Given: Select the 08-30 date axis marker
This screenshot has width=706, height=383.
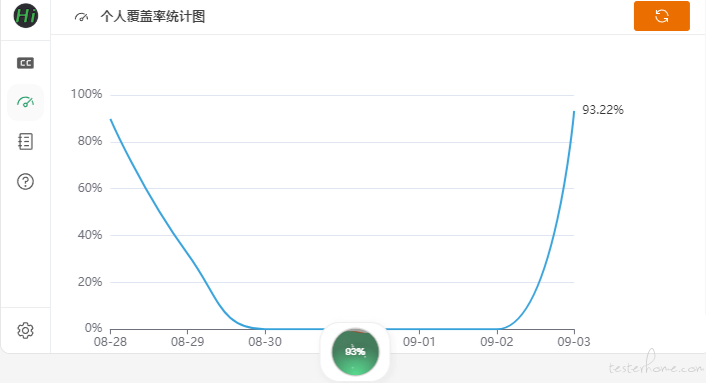Looking at the screenshot, I should [x=265, y=342].
